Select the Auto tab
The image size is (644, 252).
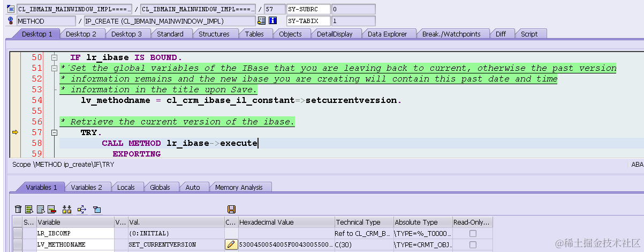[193, 187]
